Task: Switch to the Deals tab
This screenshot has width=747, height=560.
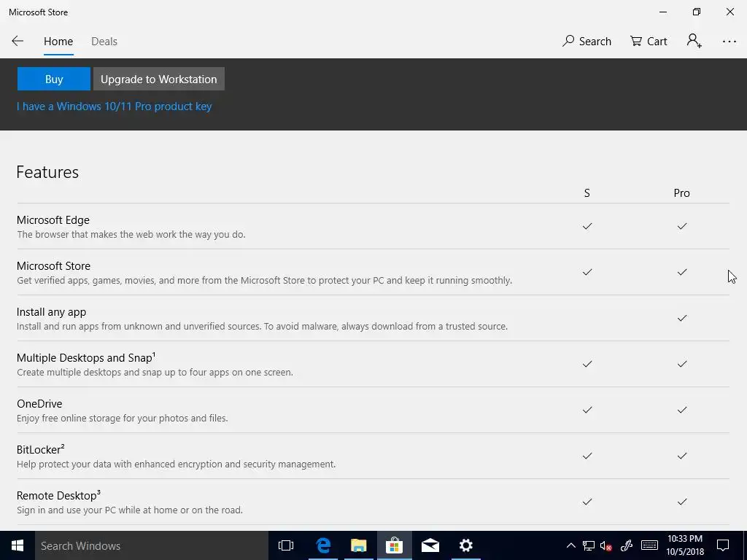Action: 104,42
